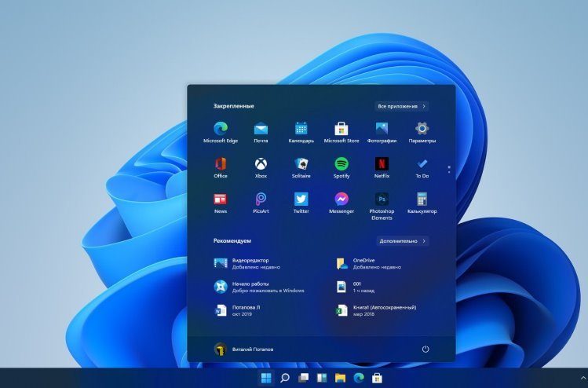Click the Search icon on the taskbar

coord(285,379)
